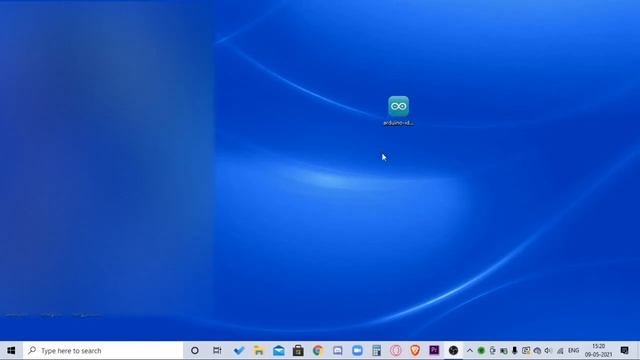Open the Calculator app on taskbar

coord(376,350)
